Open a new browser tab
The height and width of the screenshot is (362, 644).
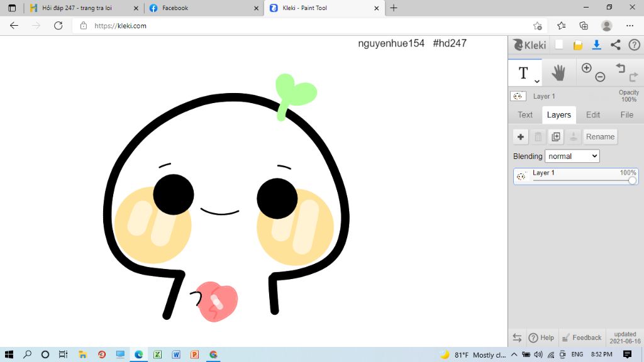[394, 8]
